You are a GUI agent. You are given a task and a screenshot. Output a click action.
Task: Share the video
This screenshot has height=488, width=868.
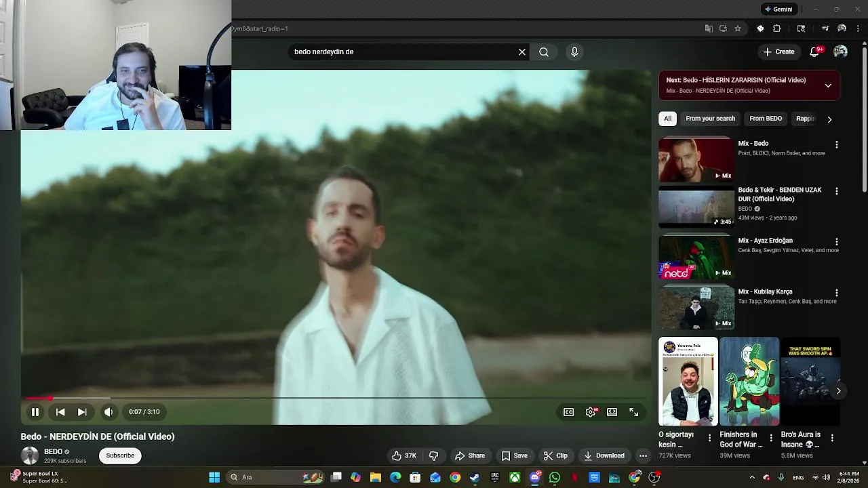470,456
